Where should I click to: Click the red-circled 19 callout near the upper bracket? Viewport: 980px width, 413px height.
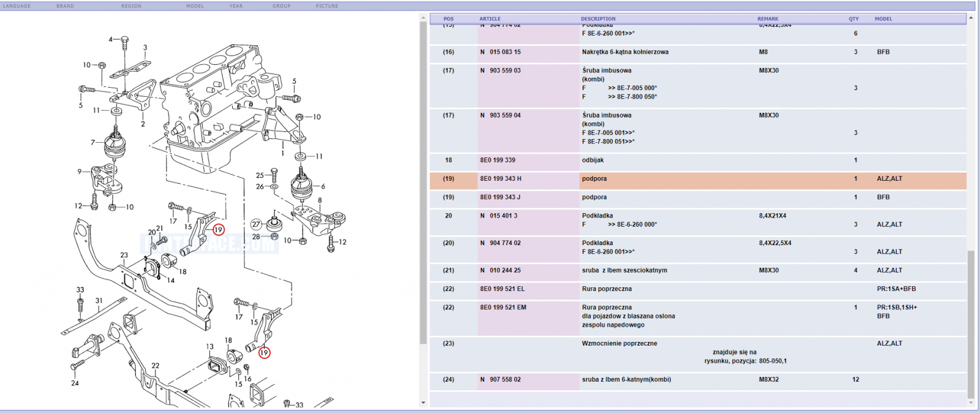(x=219, y=230)
